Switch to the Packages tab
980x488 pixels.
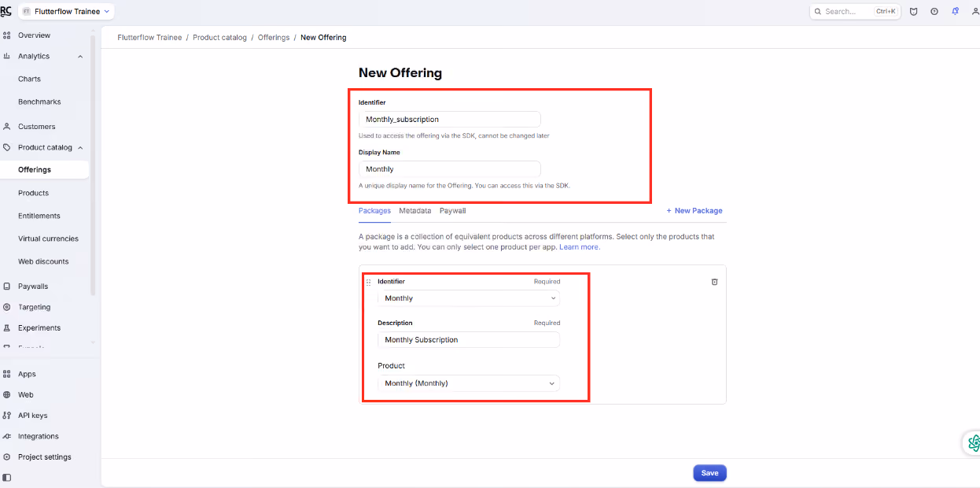coord(374,211)
